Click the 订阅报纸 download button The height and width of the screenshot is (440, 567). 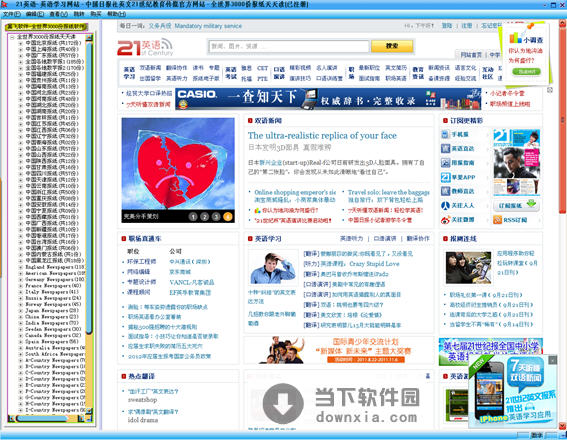[x=516, y=205]
